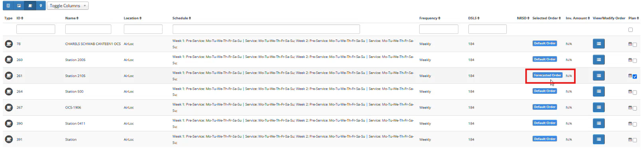Select the vending machine view icon
This screenshot has width=644, height=150.
pos(8,6)
